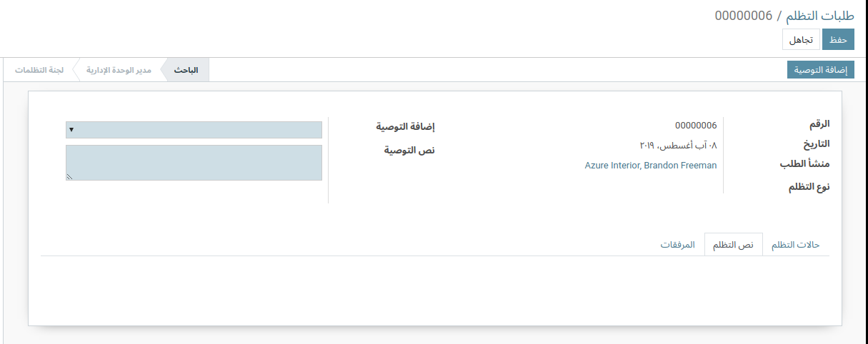Open the نص التظلم tab
This screenshot has width=868, height=344.
(x=733, y=245)
